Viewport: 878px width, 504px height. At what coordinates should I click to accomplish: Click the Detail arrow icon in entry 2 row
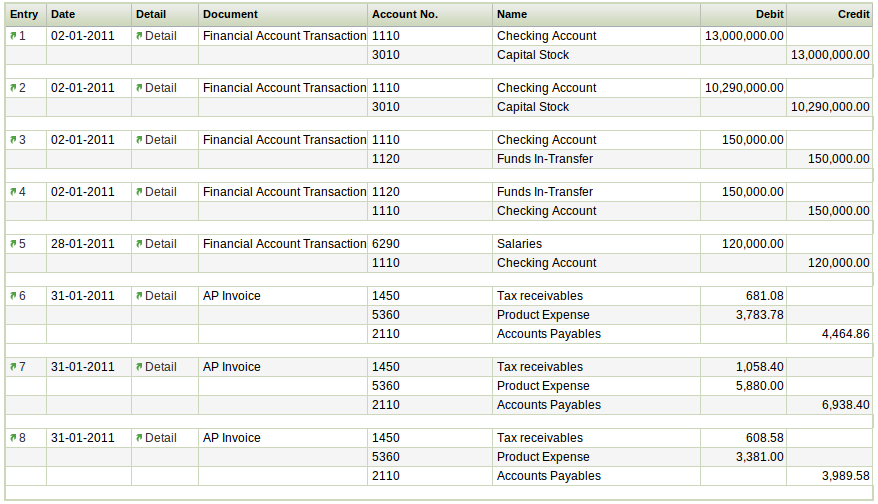[140, 88]
